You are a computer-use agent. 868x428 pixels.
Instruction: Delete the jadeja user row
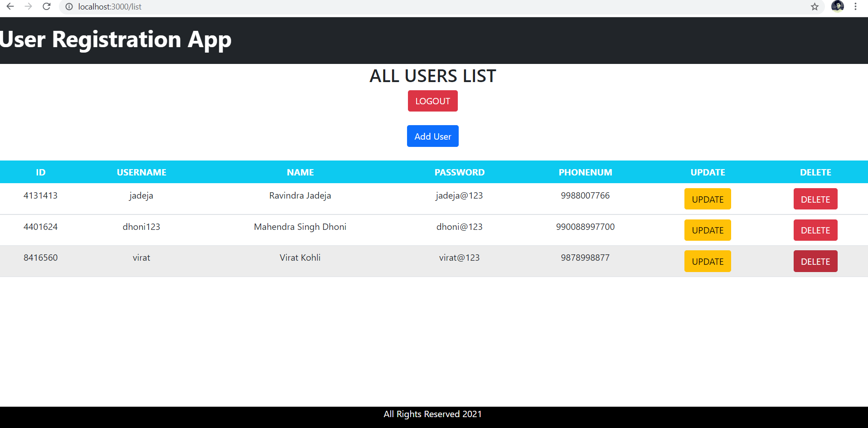pos(815,199)
